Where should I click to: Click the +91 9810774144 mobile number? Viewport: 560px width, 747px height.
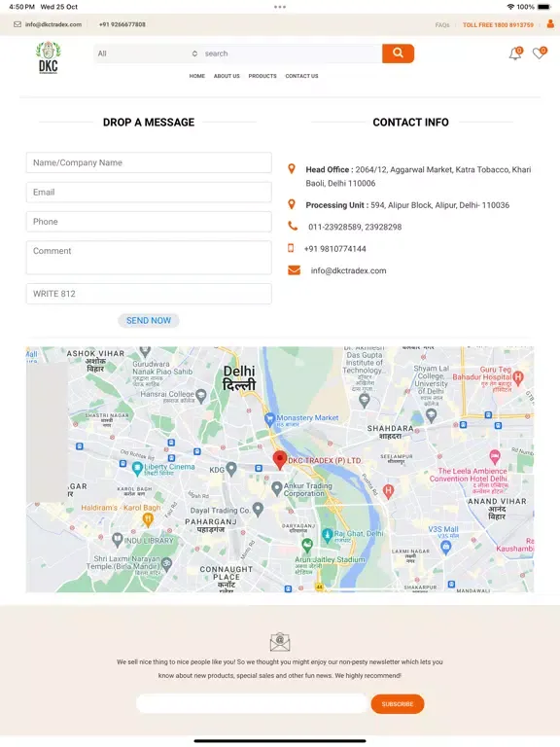335,249
